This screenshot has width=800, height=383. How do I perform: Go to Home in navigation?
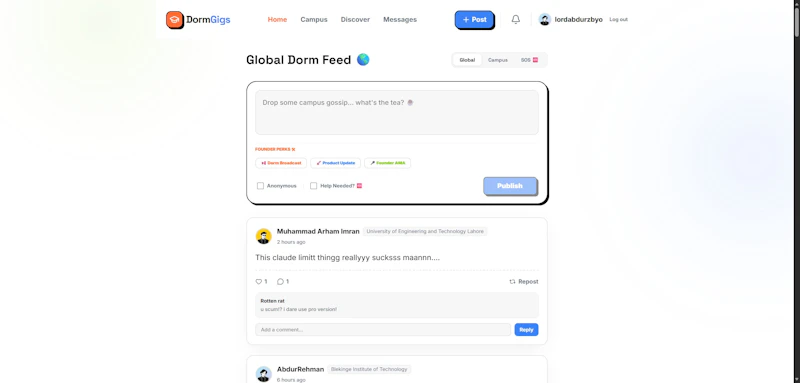[277, 19]
